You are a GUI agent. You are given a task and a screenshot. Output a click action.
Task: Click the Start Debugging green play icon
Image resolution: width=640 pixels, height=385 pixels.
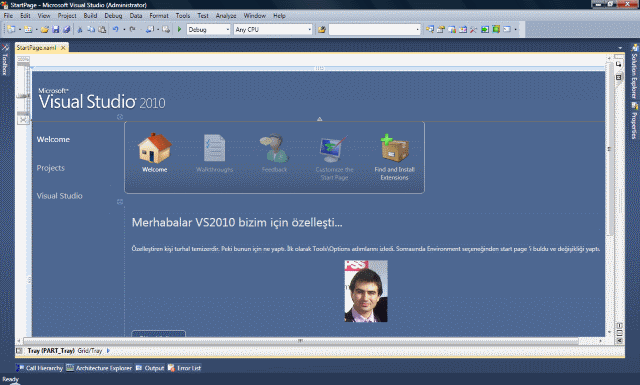(179, 29)
